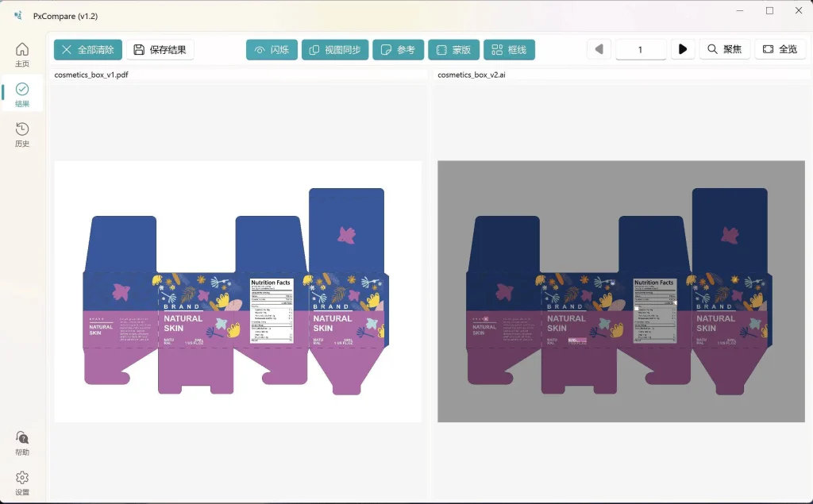Screen dimensions: 813x504
Task: Open the 帮助 help page
Action: point(22,443)
